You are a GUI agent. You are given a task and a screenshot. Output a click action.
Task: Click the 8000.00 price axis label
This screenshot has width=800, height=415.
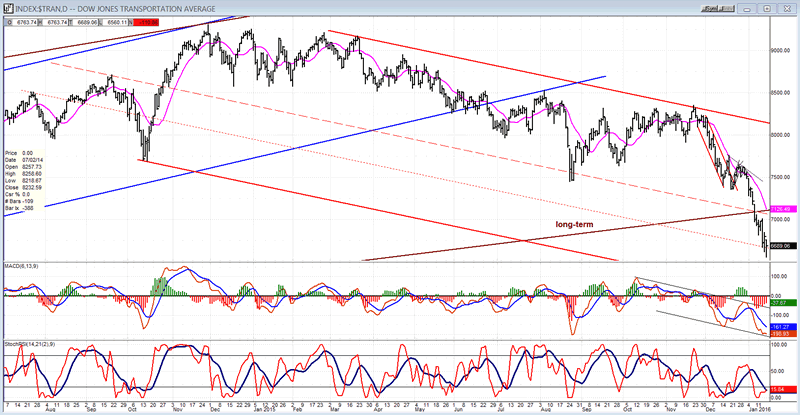pyautogui.click(x=781, y=135)
